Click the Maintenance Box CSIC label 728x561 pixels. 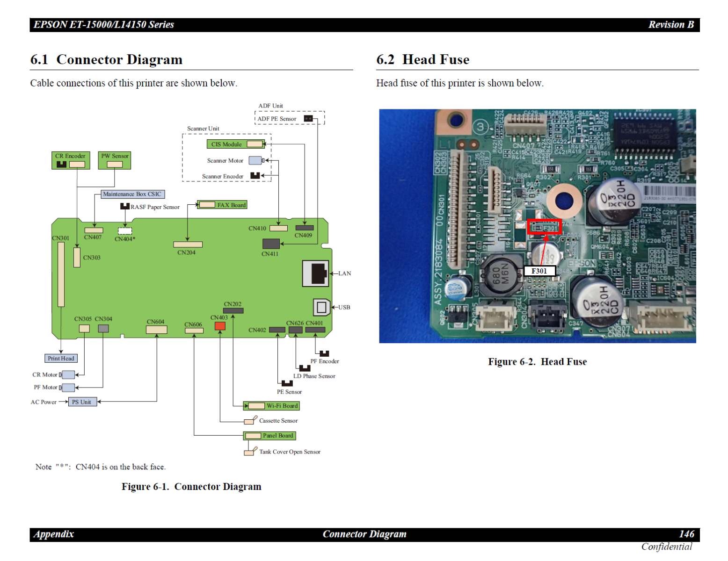coord(132,194)
